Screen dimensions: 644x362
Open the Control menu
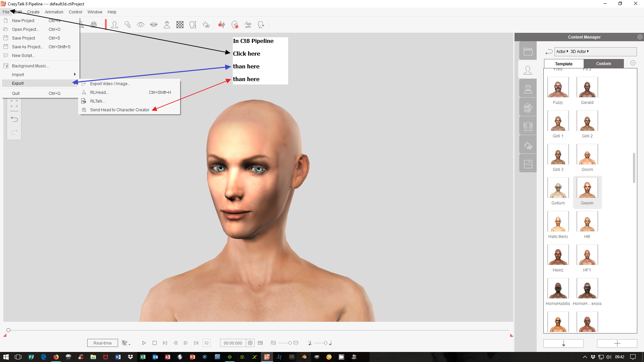tap(75, 12)
